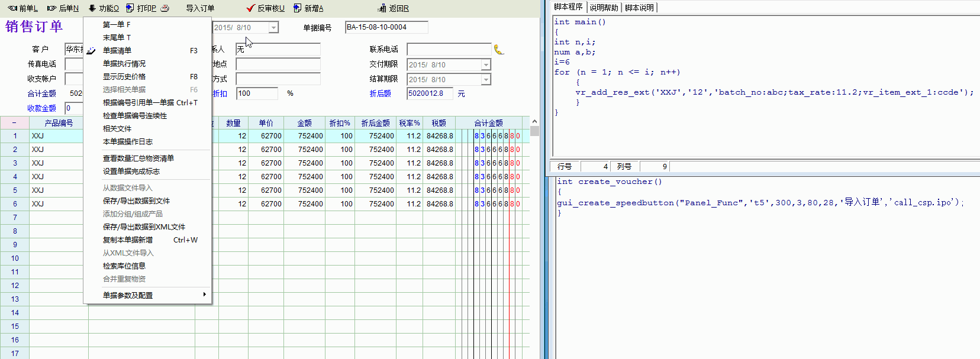Click the 反审核U red checkmark icon
The height and width of the screenshot is (359, 980).
point(250,8)
